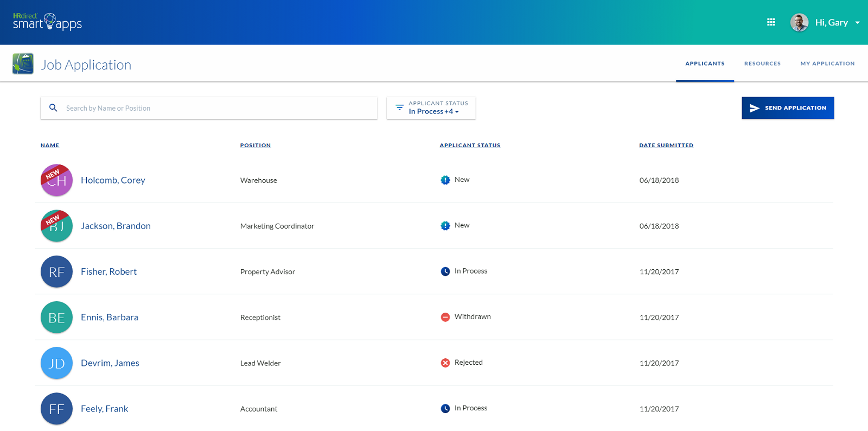This screenshot has height=431, width=868.
Task: Click the search magnifier icon
Action: (53, 108)
